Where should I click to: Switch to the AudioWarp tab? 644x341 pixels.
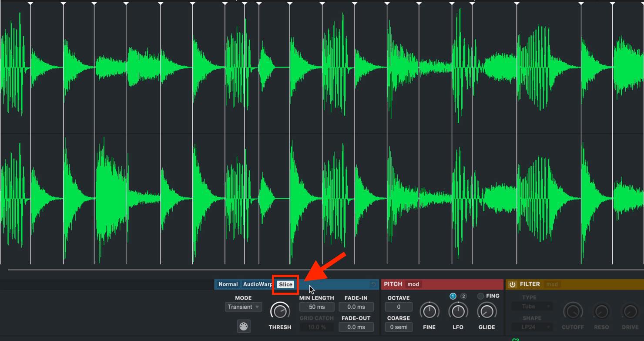(258, 284)
